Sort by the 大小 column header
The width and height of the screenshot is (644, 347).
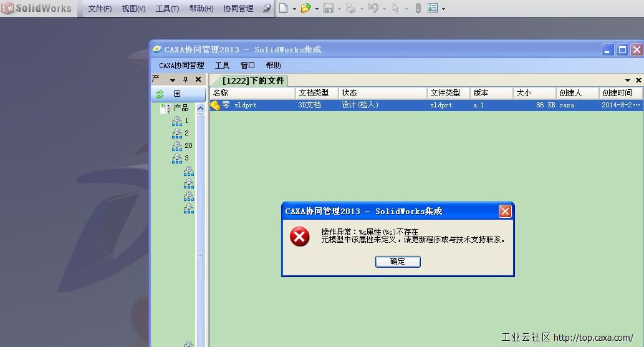pos(535,93)
